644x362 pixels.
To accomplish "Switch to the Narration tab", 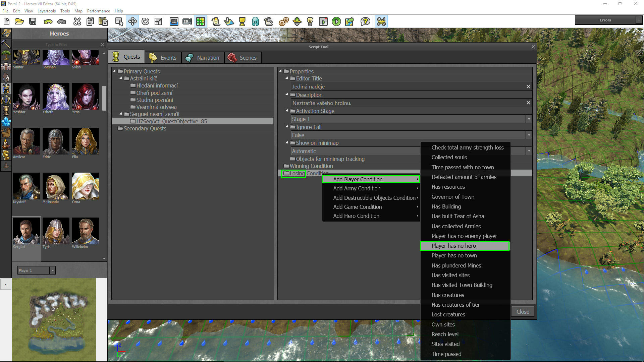I will (x=203, y=58).
